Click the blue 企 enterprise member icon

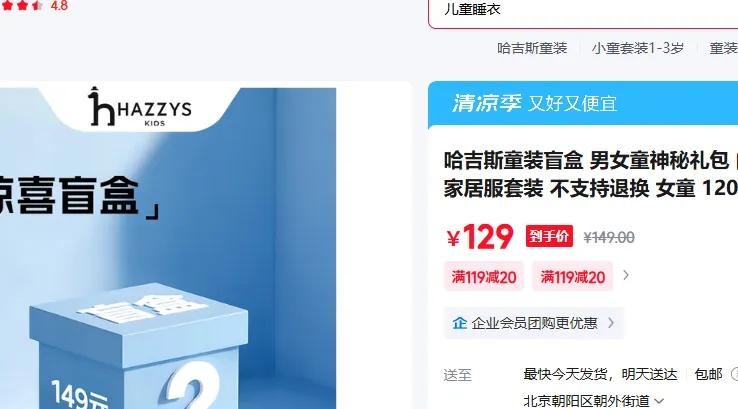coord(459,323)
